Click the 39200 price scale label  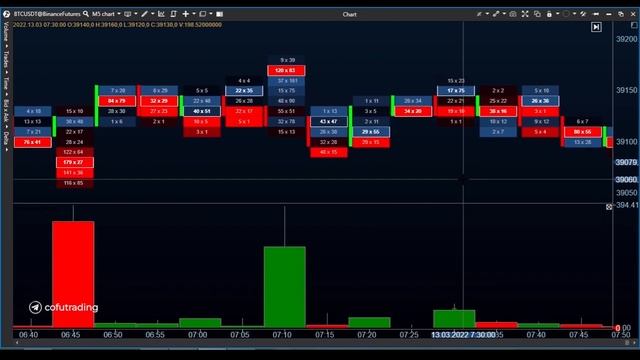(x=626, y=39)
